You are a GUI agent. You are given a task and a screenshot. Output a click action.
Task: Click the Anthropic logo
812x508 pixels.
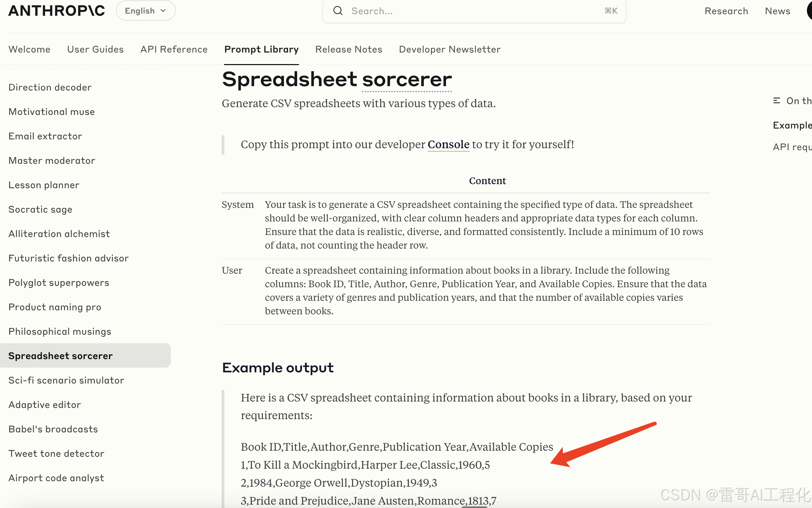point(57,11)
